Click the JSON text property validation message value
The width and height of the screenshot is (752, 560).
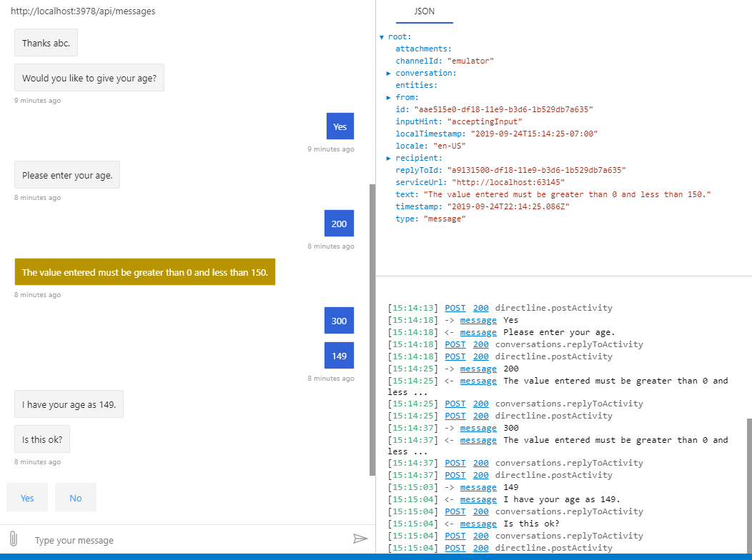point(568,194)
